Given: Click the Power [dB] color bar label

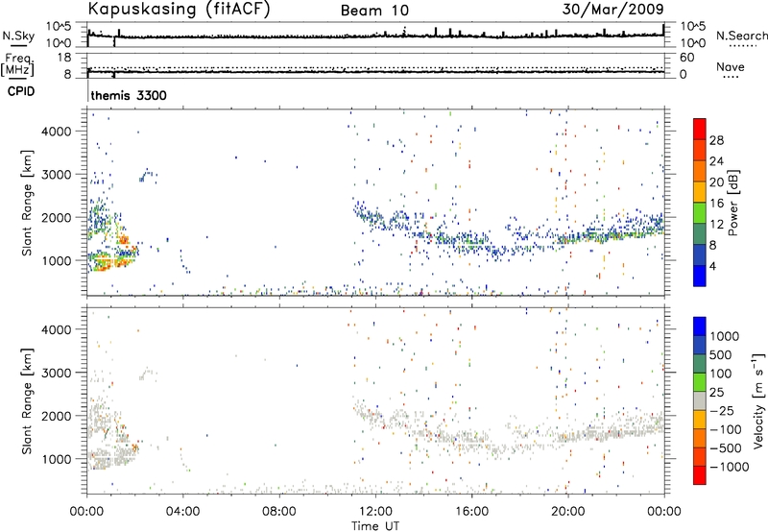Looking at the screenshot, I should coord(732,203).
